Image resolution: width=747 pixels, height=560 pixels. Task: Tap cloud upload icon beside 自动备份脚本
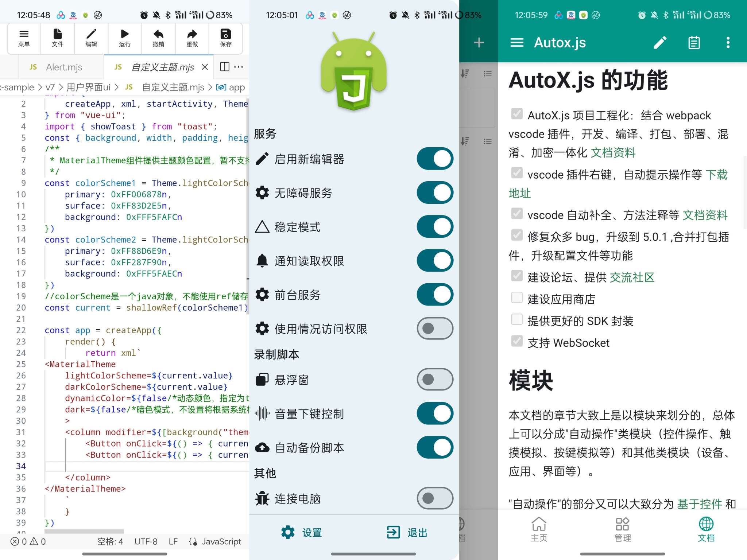pyautogui.click(x=262, y=447)
